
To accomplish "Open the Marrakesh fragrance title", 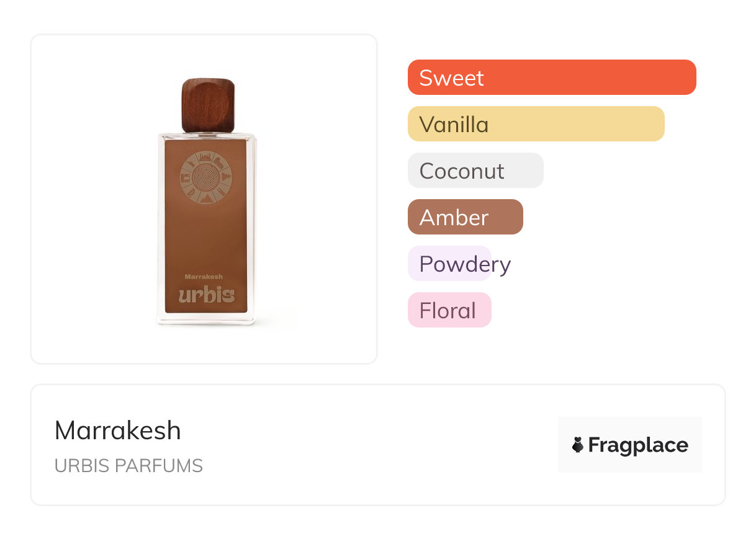I will pyautogui.click(x=118, y=431).
